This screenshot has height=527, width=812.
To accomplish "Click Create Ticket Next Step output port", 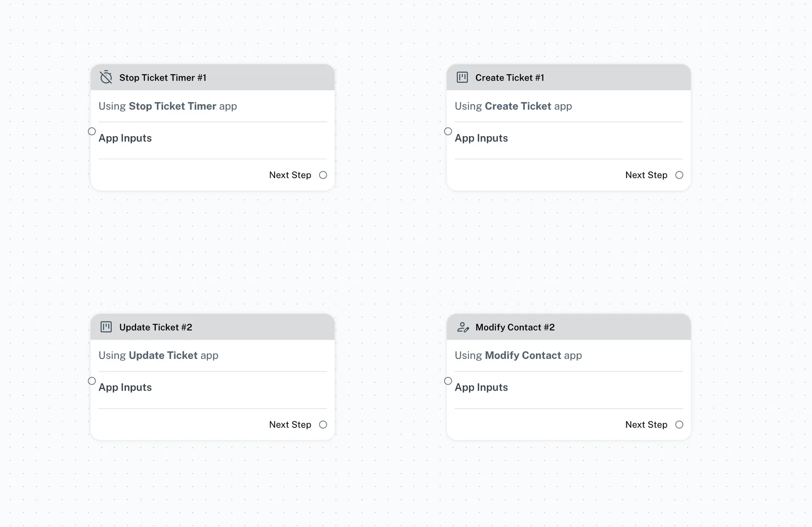I will [679, 175].
